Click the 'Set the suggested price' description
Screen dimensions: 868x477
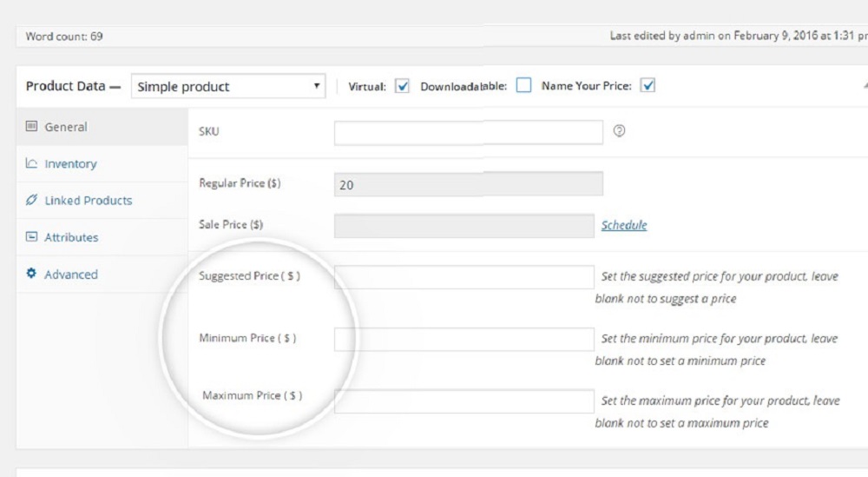717,287
